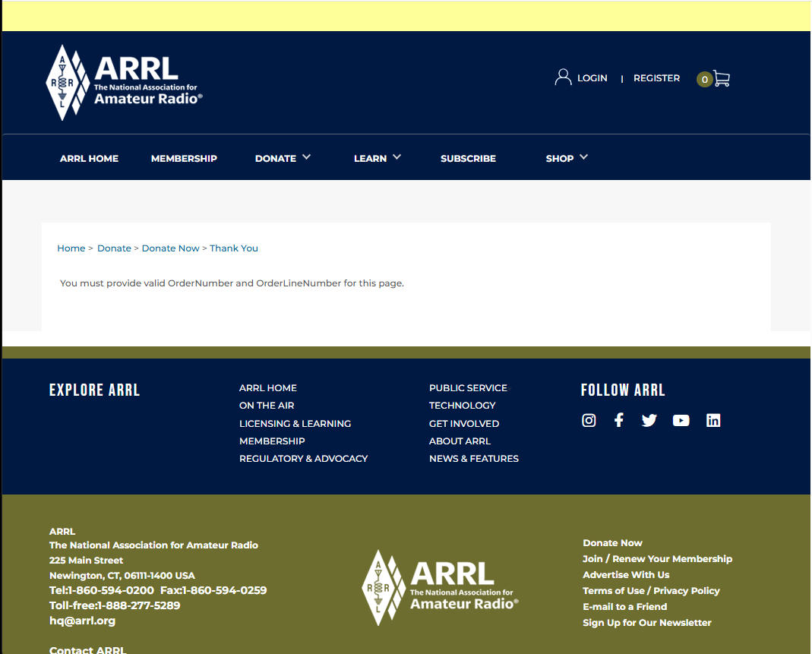Viewport: 812px width, 654px height.
Task: Click the hq@arrl.org email address
Action: tap(82, 621)
